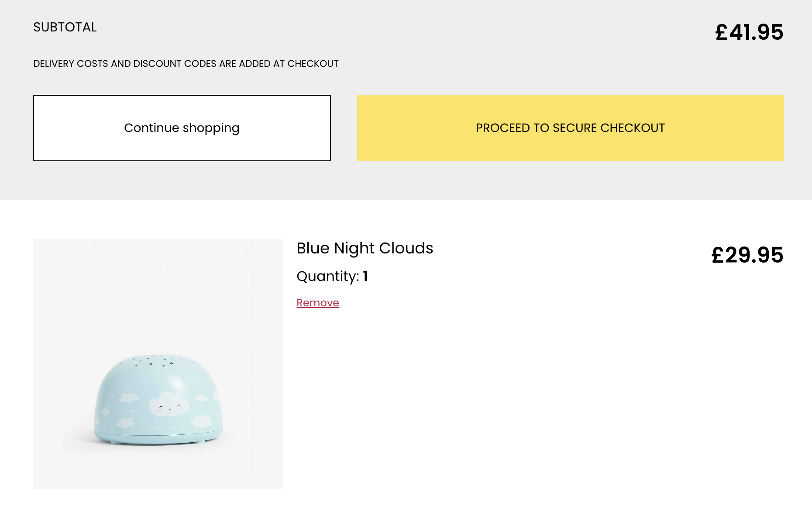812x520 pixels.
Task: Proceed to secure checkout
Action: click(570, 128)
